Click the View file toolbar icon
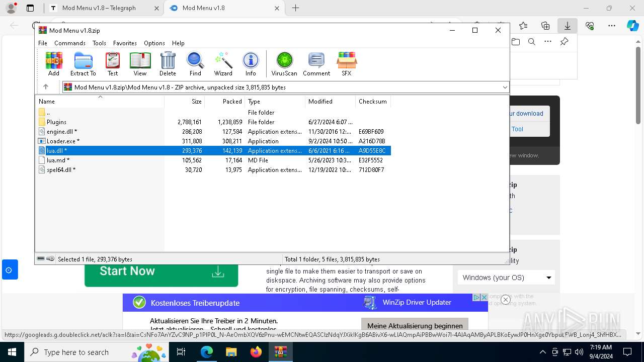Screen dimensions: 644x362 tap(140, 64)
